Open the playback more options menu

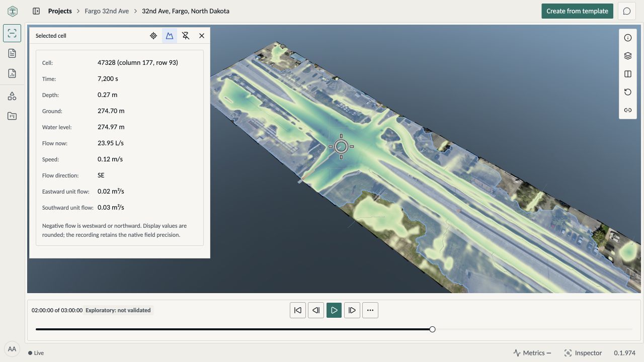click(370, 310)
